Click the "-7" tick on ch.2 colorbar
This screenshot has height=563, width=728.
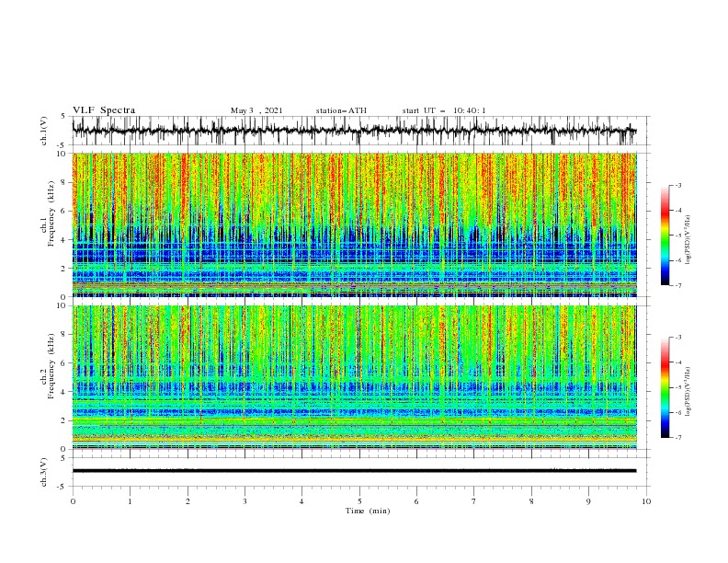678,437
